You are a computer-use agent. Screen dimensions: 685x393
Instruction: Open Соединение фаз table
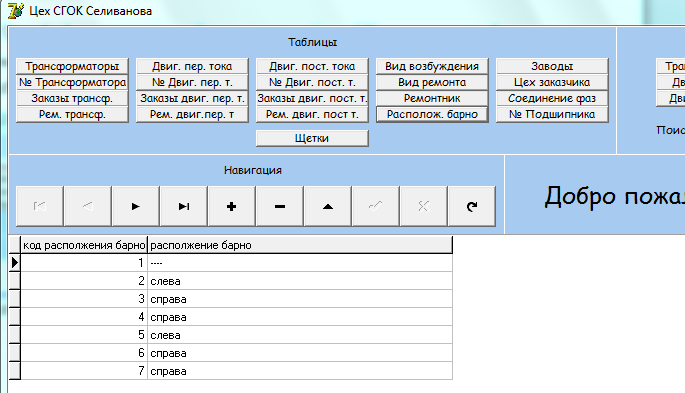(x=552, y=98)
